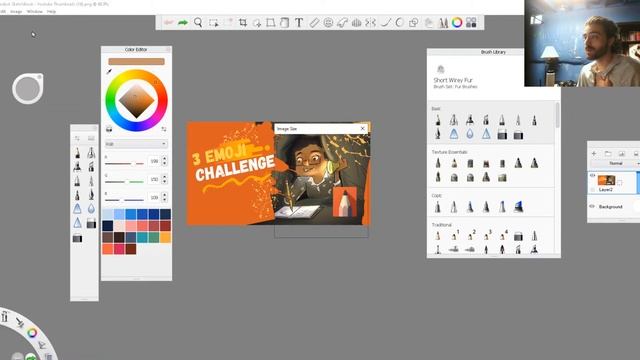Open the Normal blend mode dropdown
640x360 pixels.
coord(616,163)
